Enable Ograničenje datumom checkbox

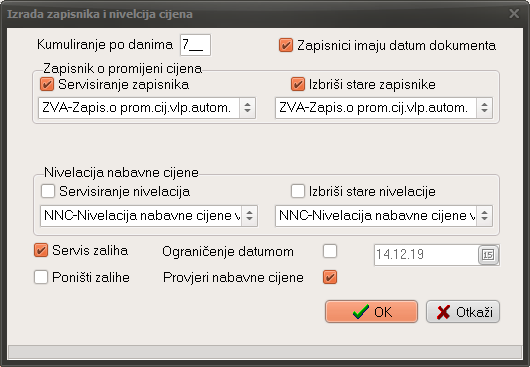pos(330,251)
